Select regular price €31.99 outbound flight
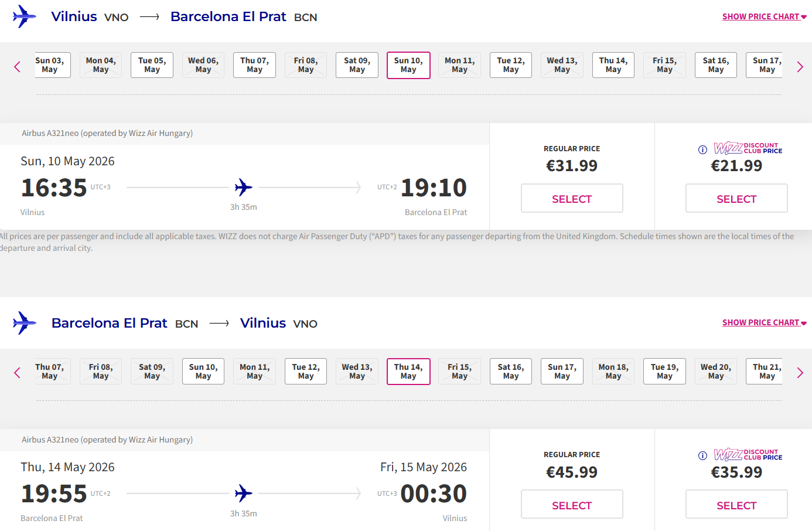812x531 pixels. point(571,199)
